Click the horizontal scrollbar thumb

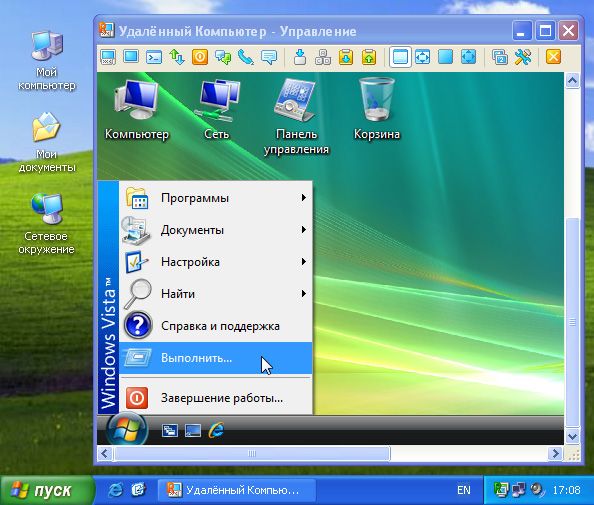pos(252,453)
